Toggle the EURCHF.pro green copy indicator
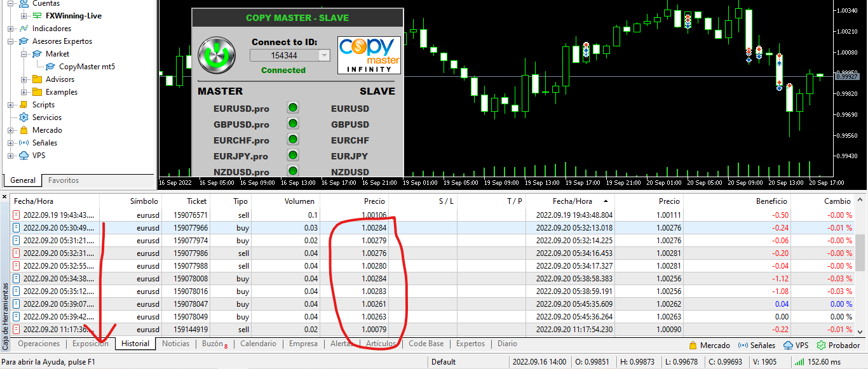This screenshot has height=369, width=868. click(x=293, y=140)
